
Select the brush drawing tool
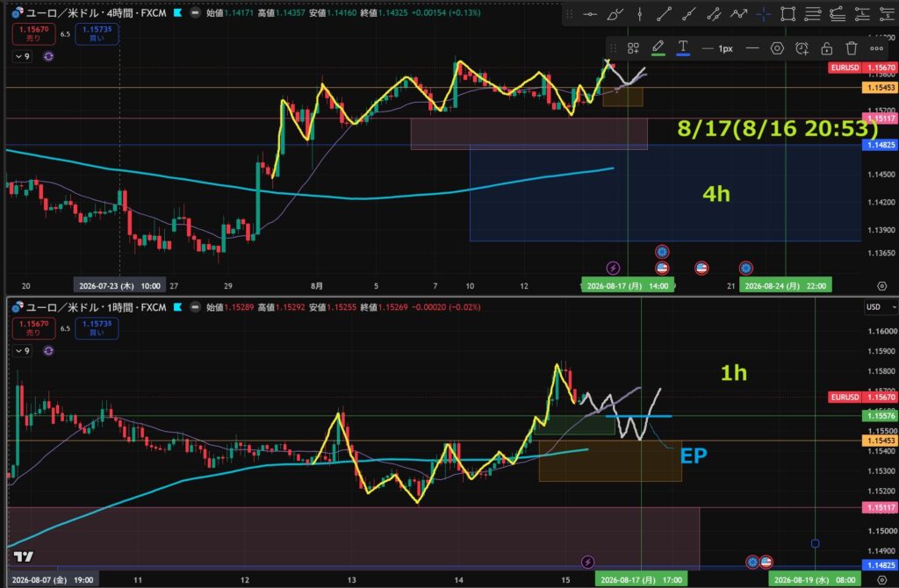click(615, 14)
